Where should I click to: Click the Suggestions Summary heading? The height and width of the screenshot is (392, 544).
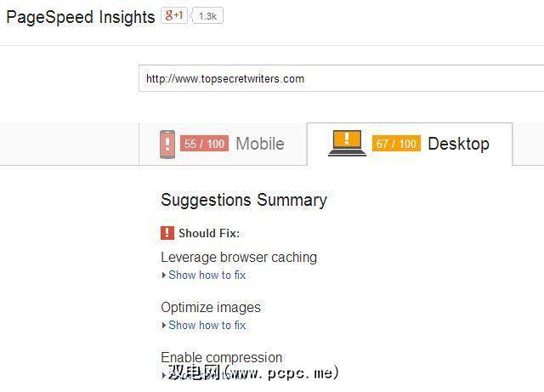click(244, 200)
